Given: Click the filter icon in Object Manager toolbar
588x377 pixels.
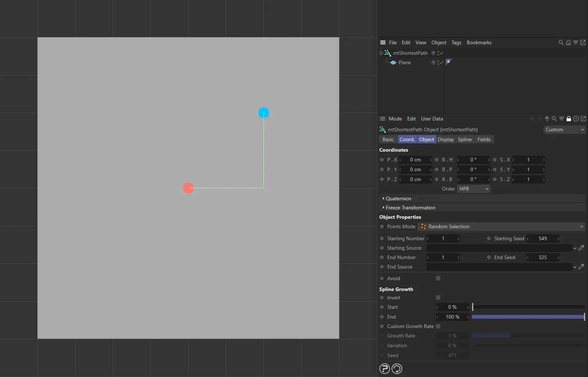Looking at the screenshot, I should coord(575,42).
